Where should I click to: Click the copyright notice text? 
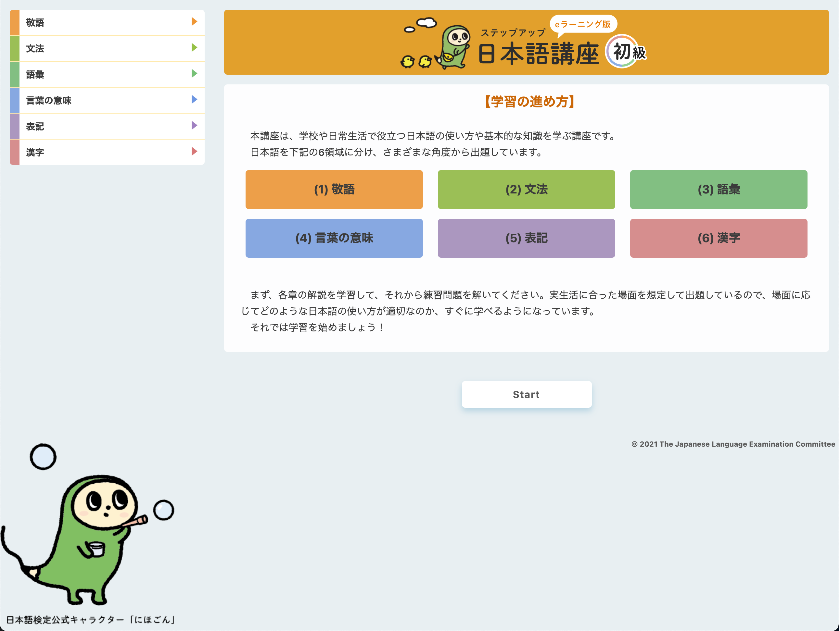coord(733,444)
